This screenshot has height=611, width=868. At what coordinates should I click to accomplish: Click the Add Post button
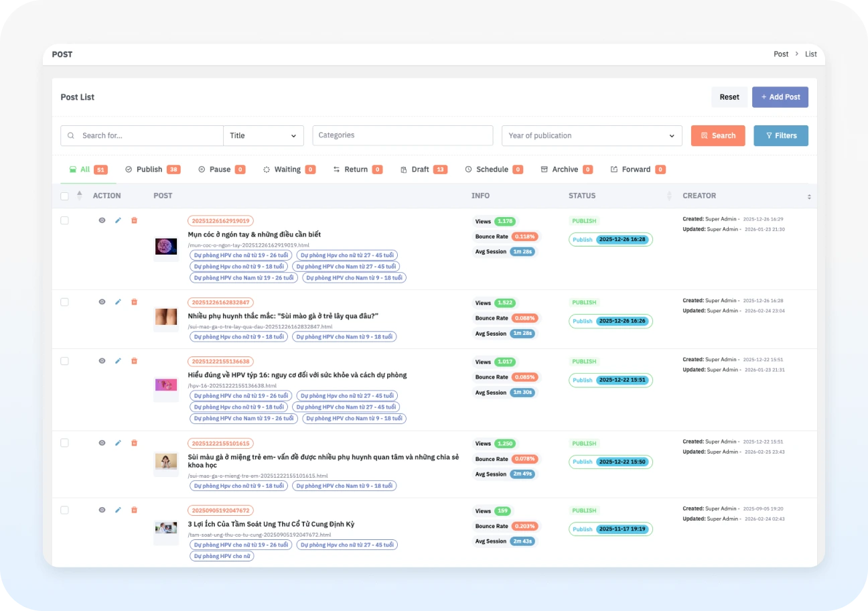pyautogui.click(x=780, y=97)
